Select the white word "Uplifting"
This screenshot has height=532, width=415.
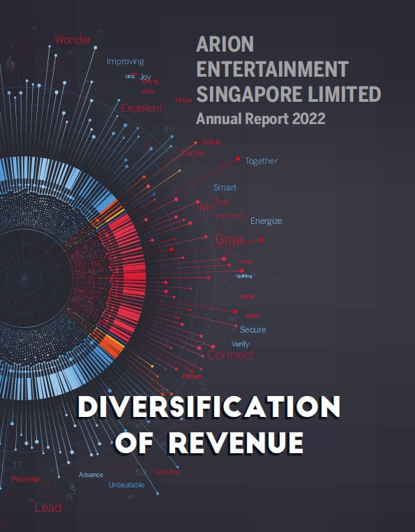[x=244, y=276]
